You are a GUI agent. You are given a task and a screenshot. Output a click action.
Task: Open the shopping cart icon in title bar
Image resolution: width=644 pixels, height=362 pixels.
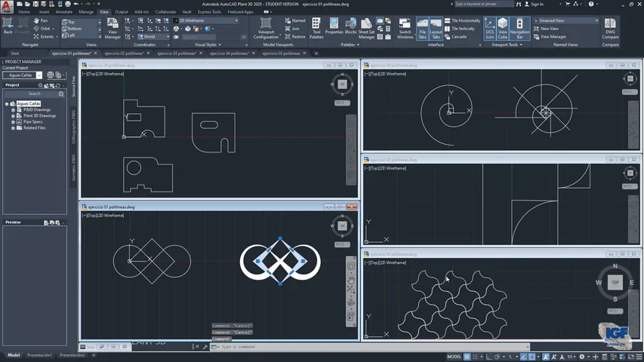567,4
